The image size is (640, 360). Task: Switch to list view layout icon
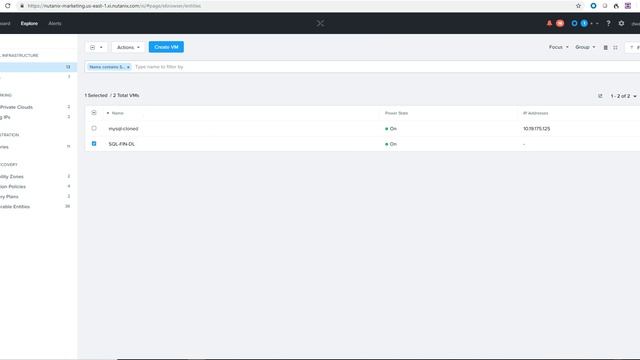pos(605,47)
